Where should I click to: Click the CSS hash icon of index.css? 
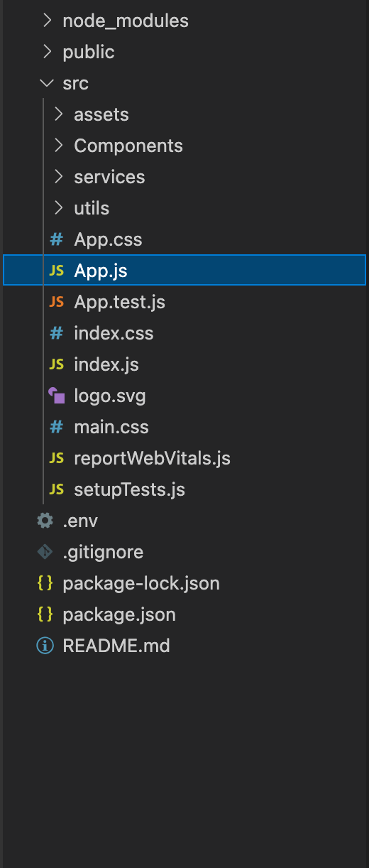coord(56,333)
